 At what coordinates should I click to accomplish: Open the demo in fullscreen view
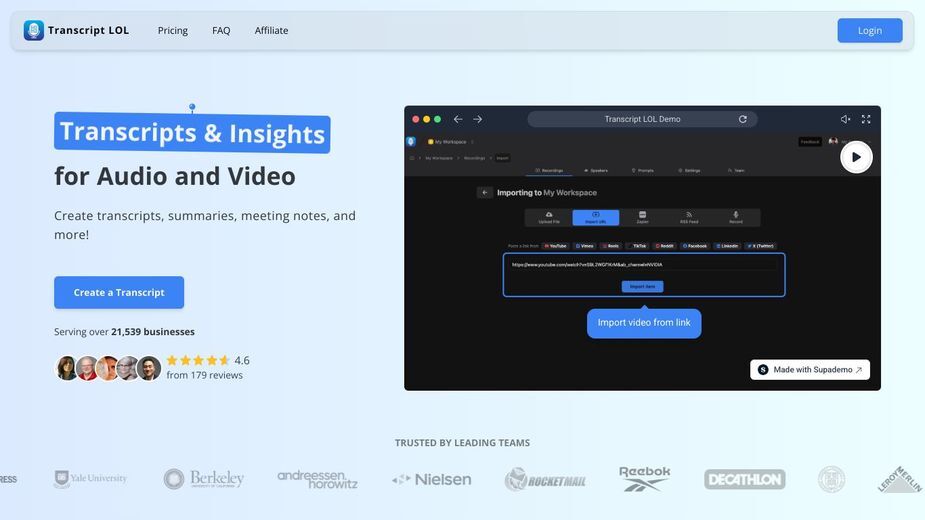coord(866,119)
